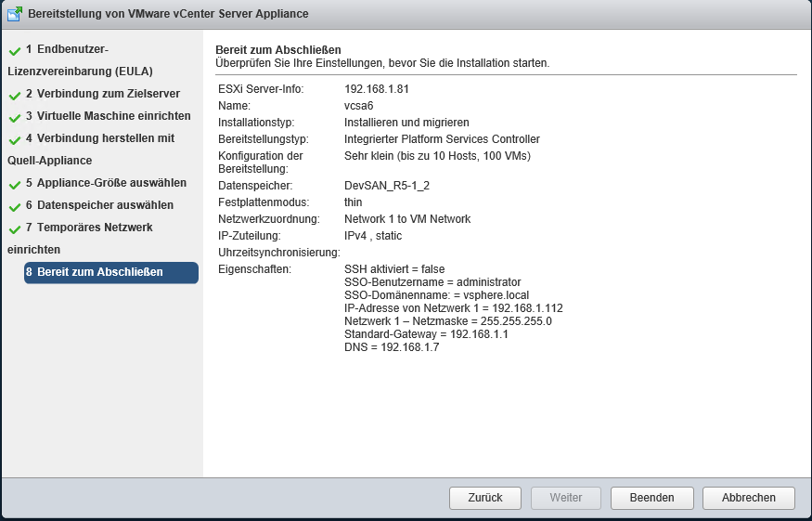Viewport: 812px width, 521px height.
Task: Select step 8 Bereit zum Abschließen
Action: tap(110, 273)
